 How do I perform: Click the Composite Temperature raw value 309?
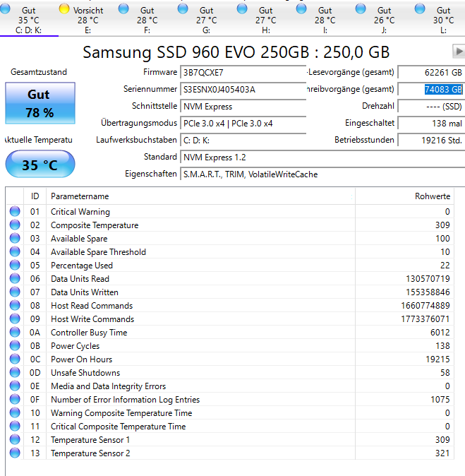(x=442, y=225)
